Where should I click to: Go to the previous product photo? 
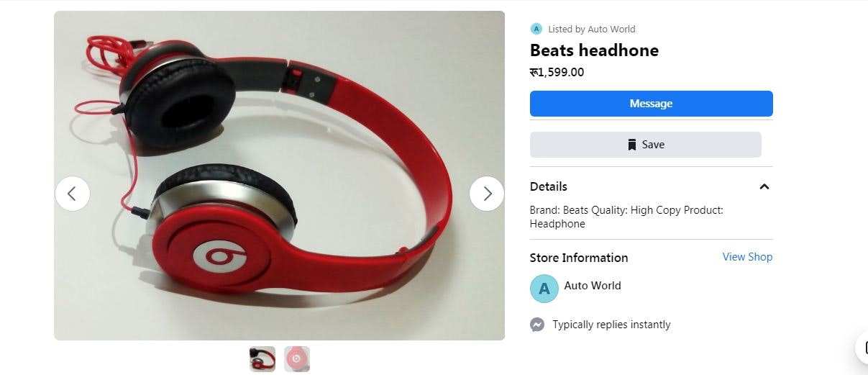(x=72, y=194)
